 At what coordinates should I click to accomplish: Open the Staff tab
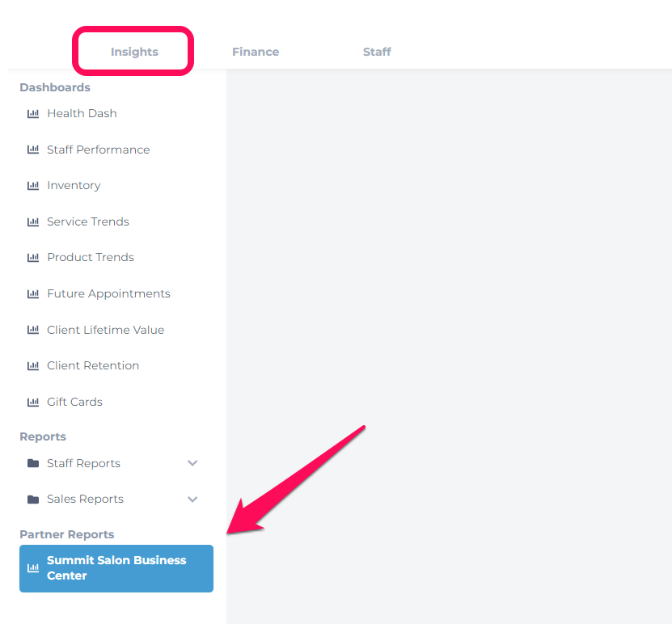pos(377,52)
